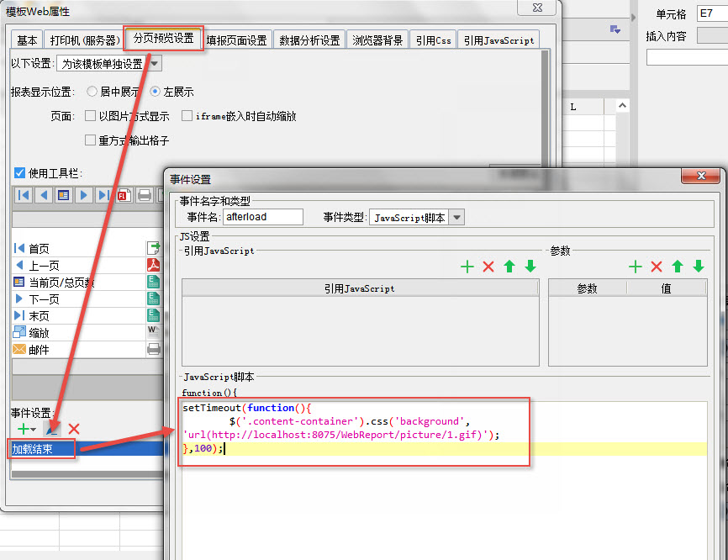Open the 浏览器背景 tab
The height and width of the screenshot is (560, 728).
pyautogui.click(x=377, y=40)
